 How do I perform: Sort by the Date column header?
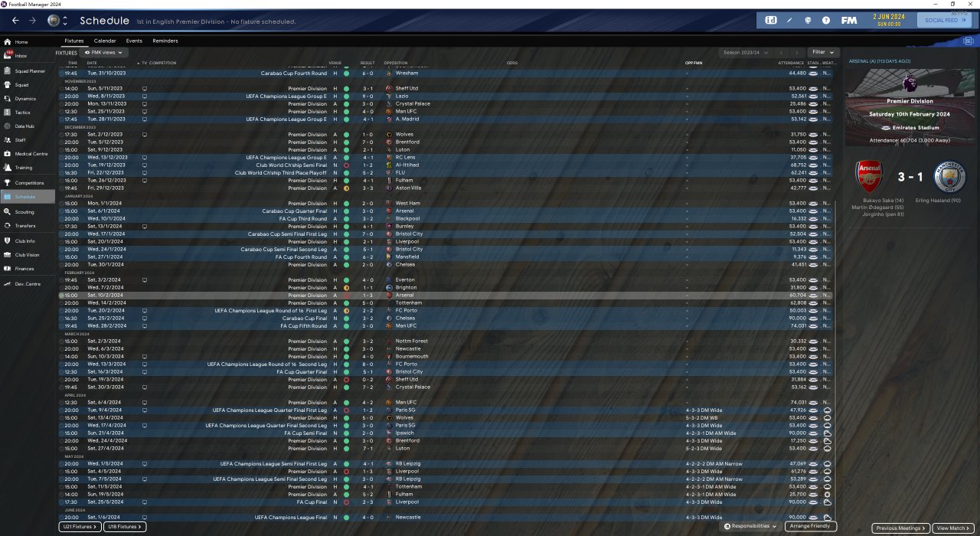(x=92, y=63)
